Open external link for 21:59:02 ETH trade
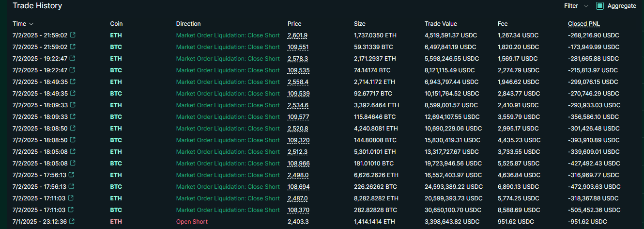 point(73,35)
